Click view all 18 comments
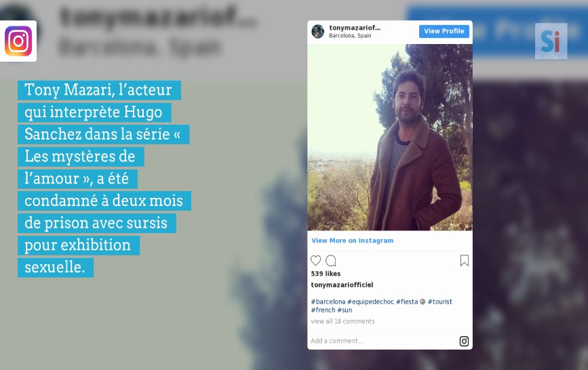 coord(342,321)
